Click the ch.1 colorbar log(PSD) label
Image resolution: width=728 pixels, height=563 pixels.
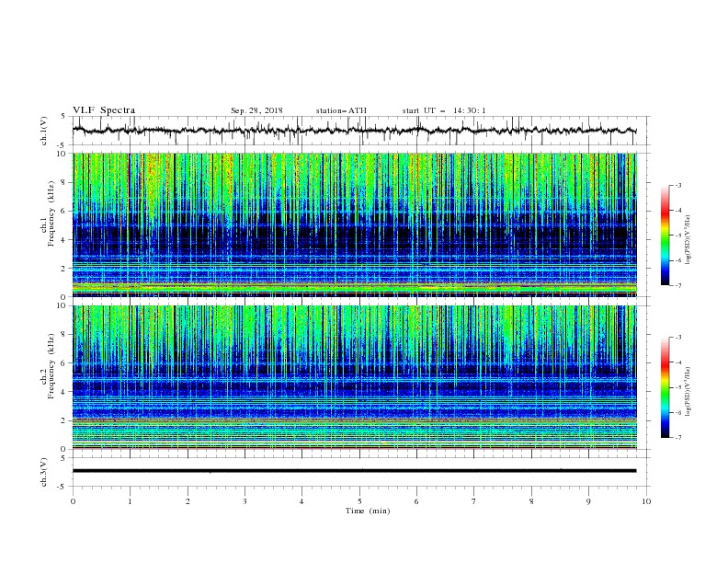pos(688,240)
